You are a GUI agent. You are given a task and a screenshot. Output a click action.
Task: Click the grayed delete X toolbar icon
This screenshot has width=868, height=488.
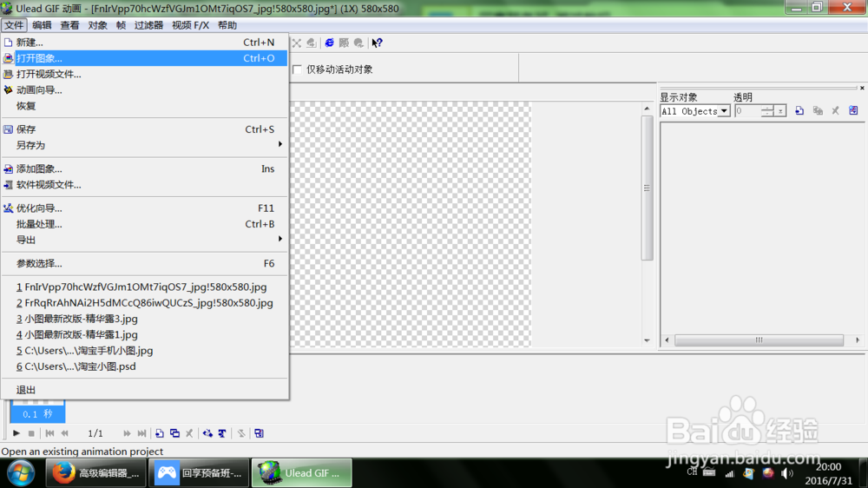coord(297,43)
